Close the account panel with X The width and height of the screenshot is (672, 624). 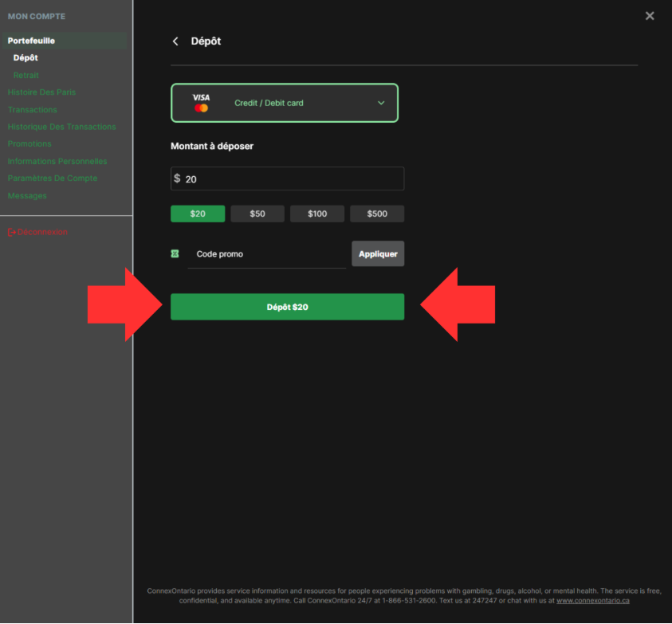click(650, 16)
